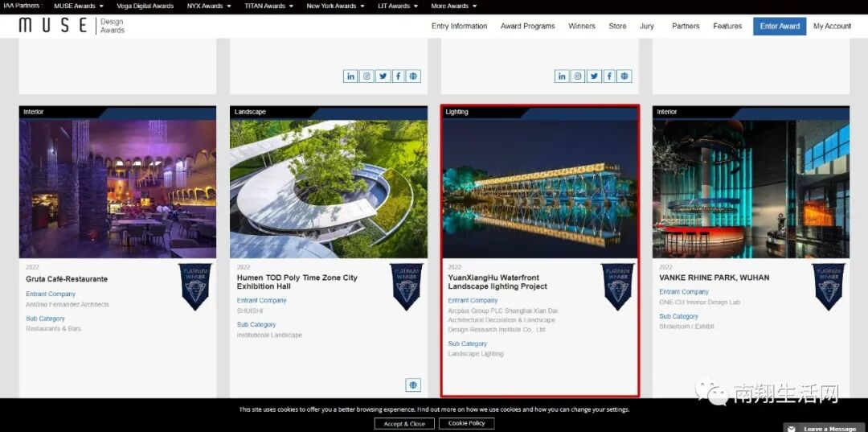
Task: Click Arcplus Group PLC entrant company text
Action: (502, 320)
